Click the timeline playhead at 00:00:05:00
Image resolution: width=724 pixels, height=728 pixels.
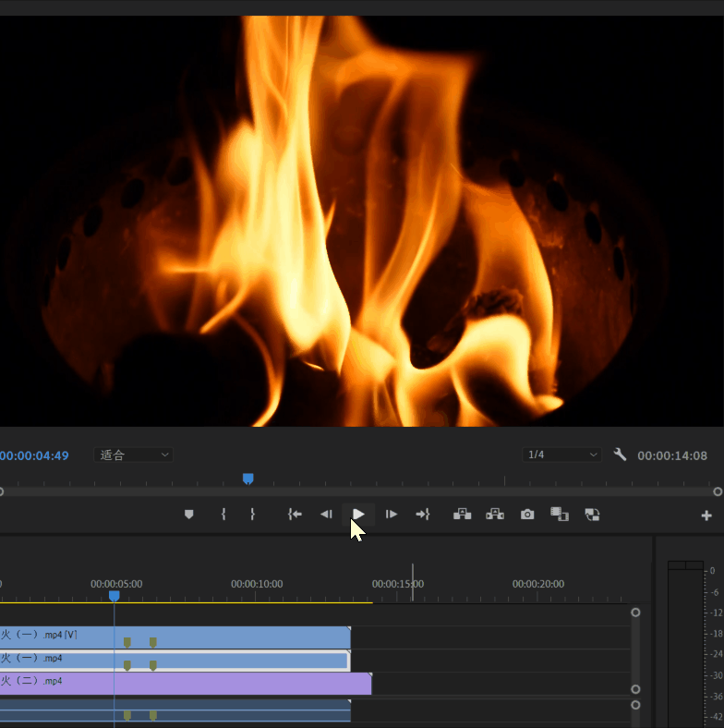pos(115,596)
